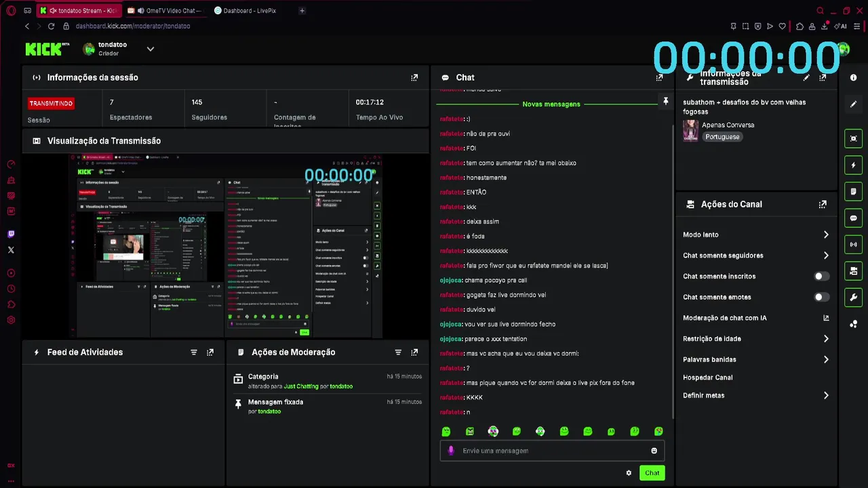Expand Modo lento options

click(x=825, y=235)
